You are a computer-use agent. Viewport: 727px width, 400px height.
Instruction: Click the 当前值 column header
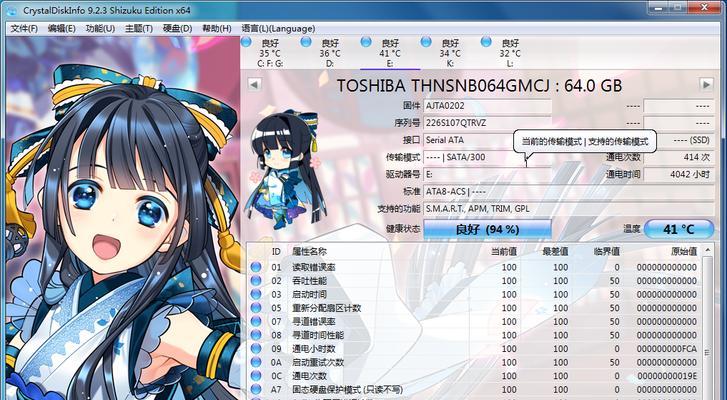coord(504,251)
